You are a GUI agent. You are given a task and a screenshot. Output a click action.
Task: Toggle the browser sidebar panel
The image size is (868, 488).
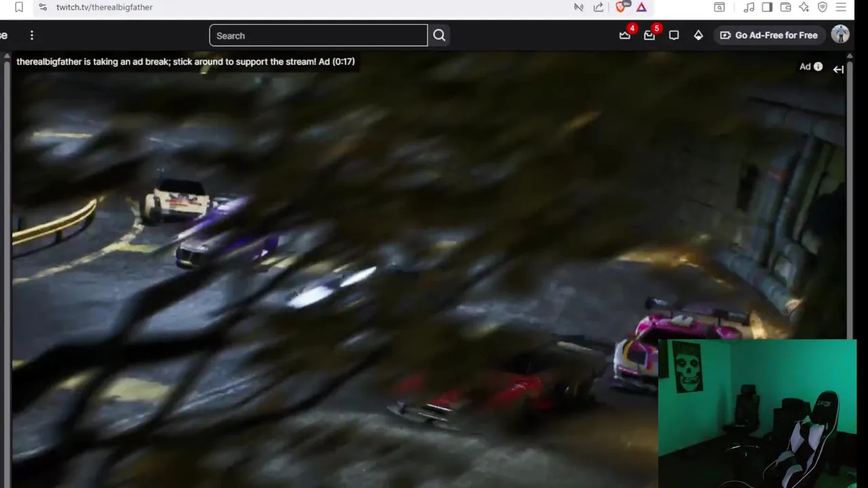[767, 7]
